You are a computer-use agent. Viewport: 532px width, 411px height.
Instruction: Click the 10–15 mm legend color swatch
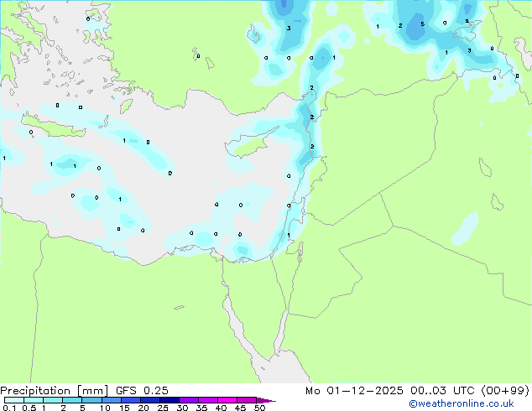[112, 400]
